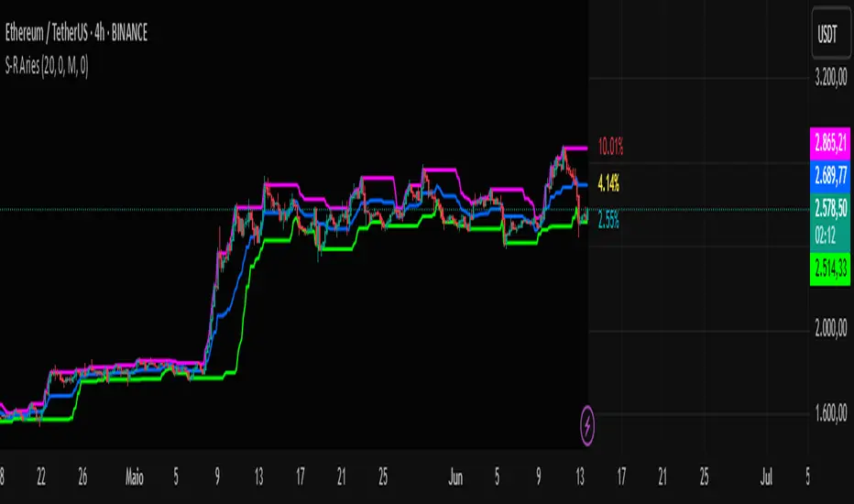
Task: Click the Ethereum / TetherUS symbol title
Action: tap(76, 33)
